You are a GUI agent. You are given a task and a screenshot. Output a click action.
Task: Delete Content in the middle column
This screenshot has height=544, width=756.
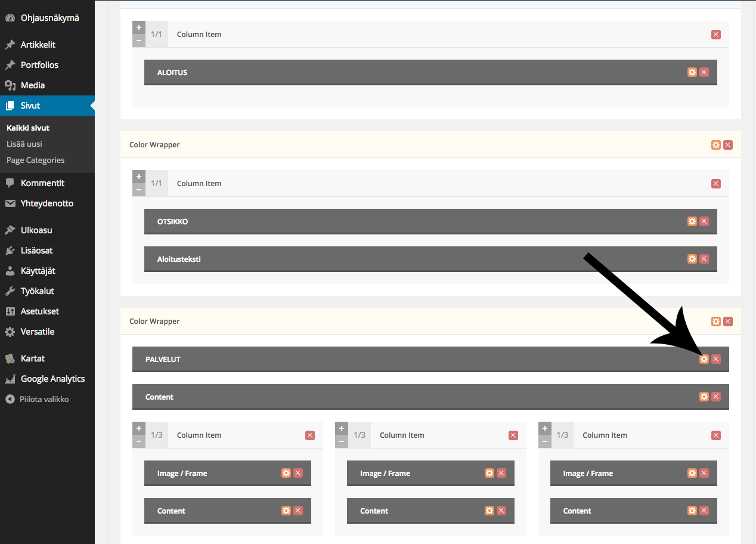pos(501,511)
